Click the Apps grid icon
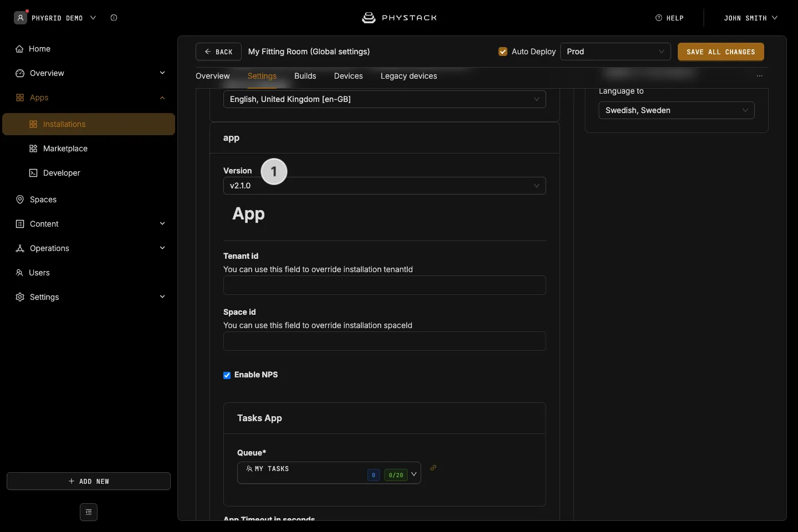 coord(20,98)
